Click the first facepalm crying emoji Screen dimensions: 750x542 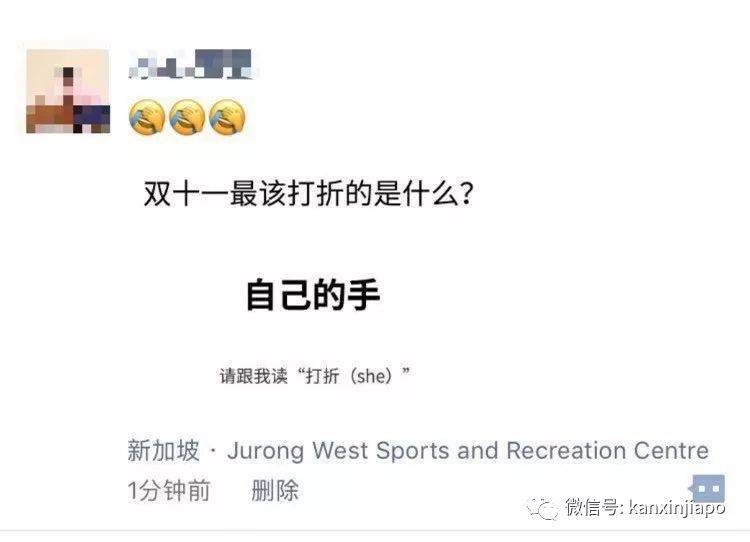click(x=147, y=117)
